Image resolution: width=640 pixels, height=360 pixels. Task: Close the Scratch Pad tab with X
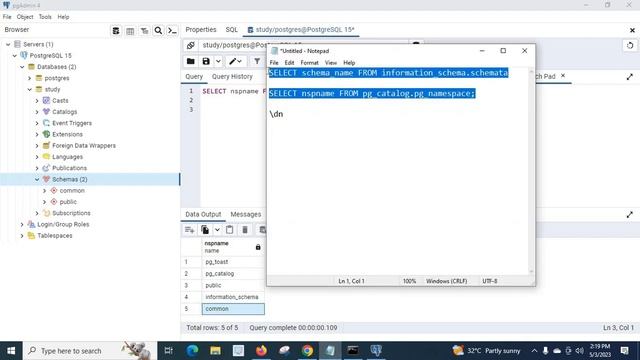point(563,76)
